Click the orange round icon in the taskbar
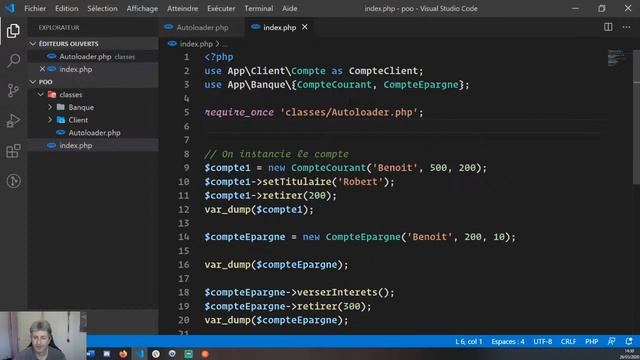The height and width of the screenshot is (360, 640). click(205, 354)
